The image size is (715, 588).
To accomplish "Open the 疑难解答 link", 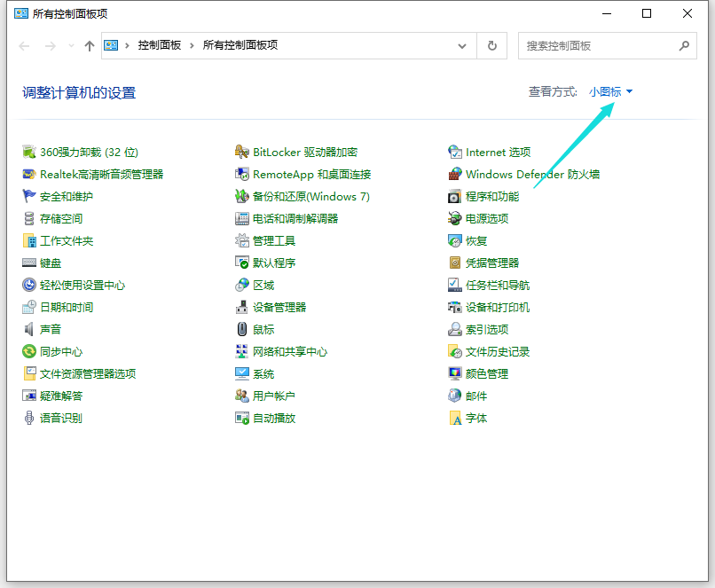I will (61, 396).
